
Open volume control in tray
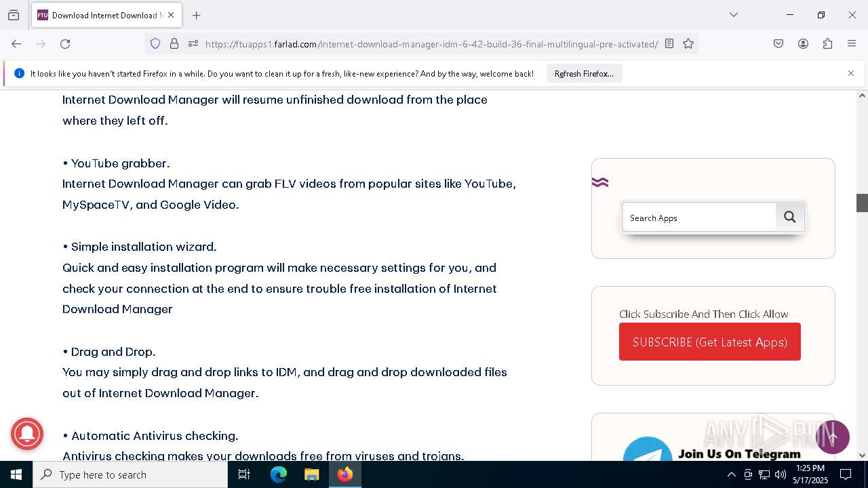[x=781, y=474]
